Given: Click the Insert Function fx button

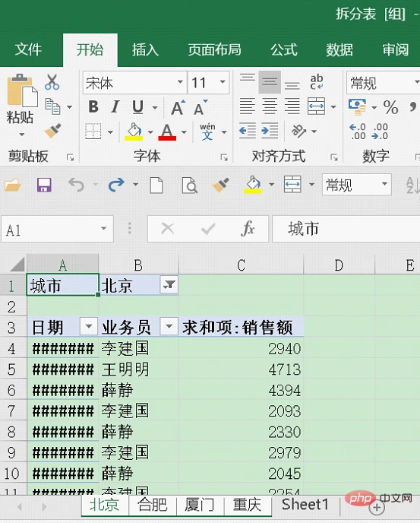Looking at the screenshot, I should click(248, 229).
